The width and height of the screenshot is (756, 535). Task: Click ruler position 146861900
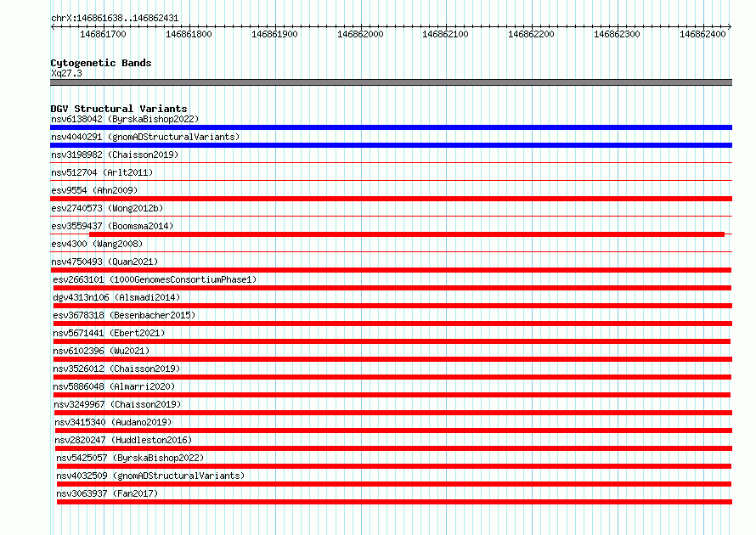pos(275,34)
